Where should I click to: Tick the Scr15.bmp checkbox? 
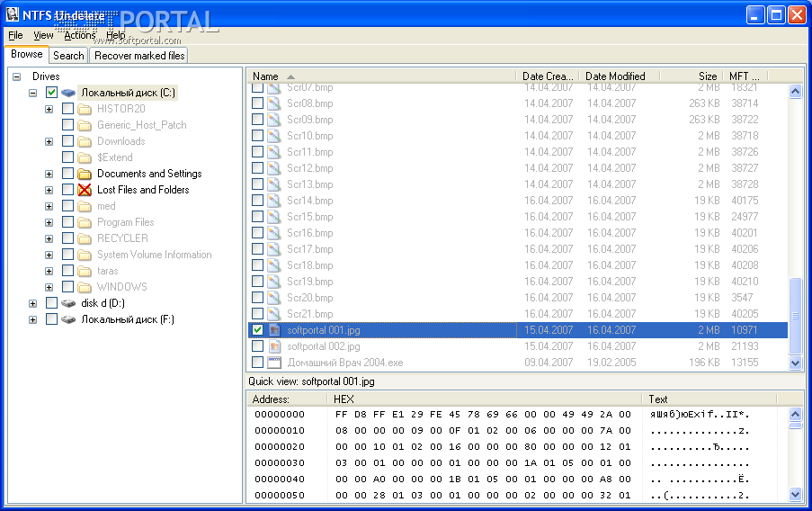coord(257,217)
